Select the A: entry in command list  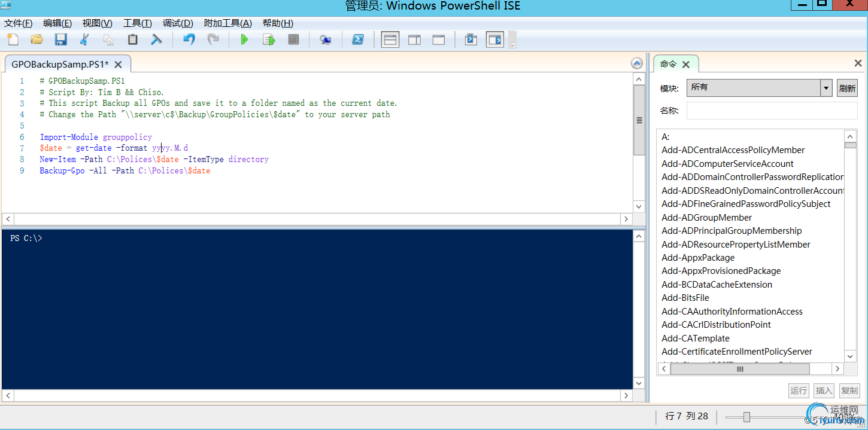pyautogui.click(x=666, y=137)
